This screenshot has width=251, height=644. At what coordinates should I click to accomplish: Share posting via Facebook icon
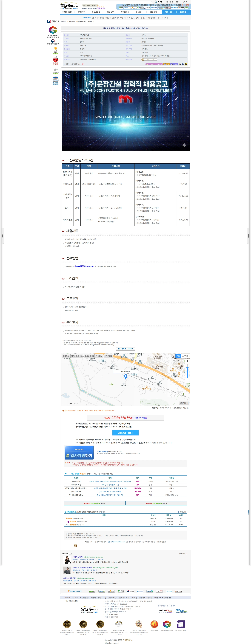(183, 64)
